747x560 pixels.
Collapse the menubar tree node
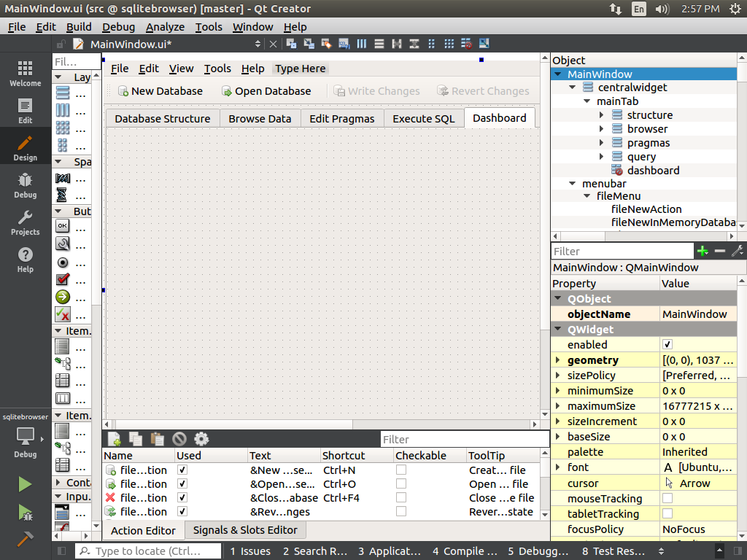[x=572, y=183]
